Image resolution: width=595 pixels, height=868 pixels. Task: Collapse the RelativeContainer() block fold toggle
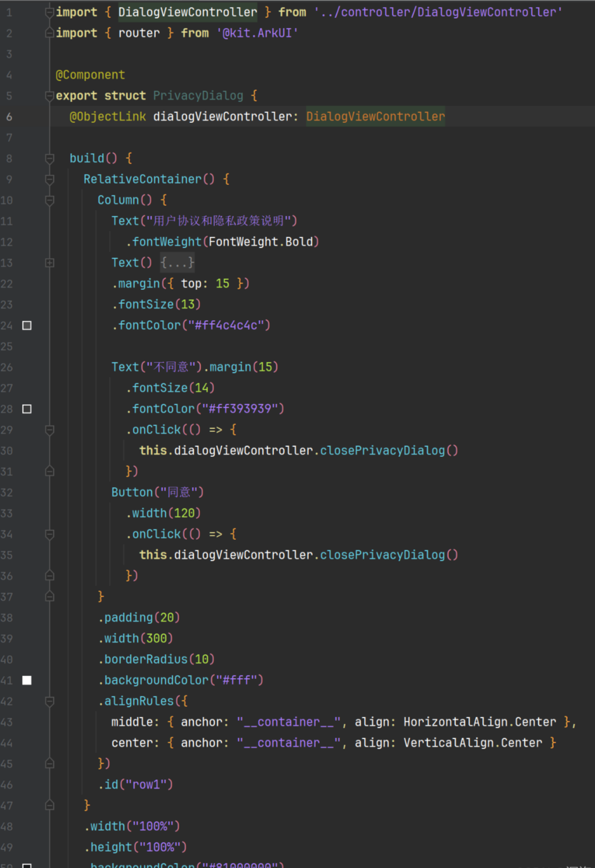(x=50, y=179)
